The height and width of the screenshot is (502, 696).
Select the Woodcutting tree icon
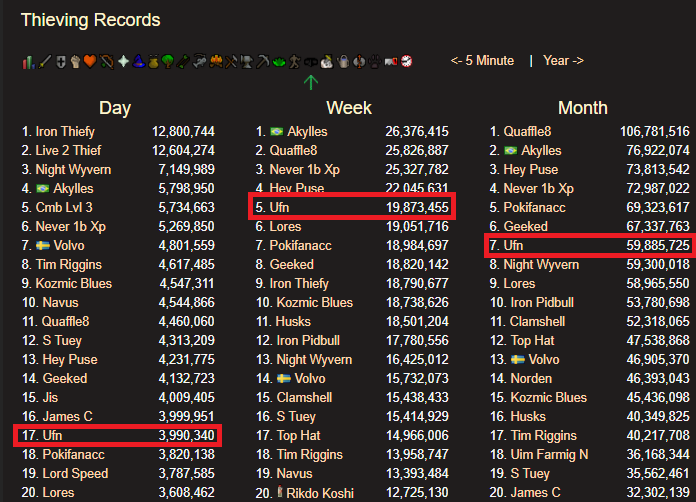click(167, 61)
